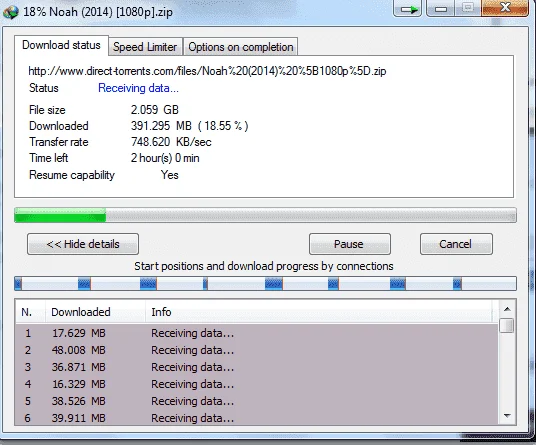Close the download window with X
This screenshot has height=445, width=536.
point(505,8)
